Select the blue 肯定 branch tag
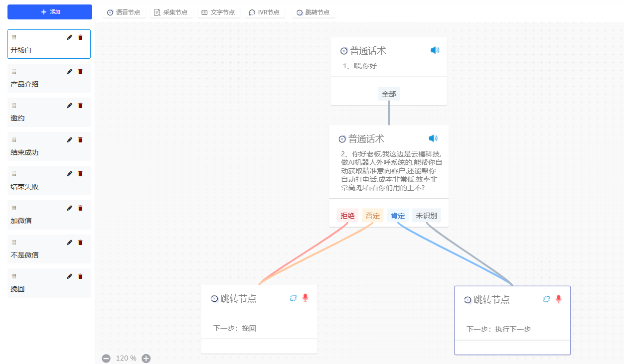This screenshot has width=624, height=364. pos(398,216)
